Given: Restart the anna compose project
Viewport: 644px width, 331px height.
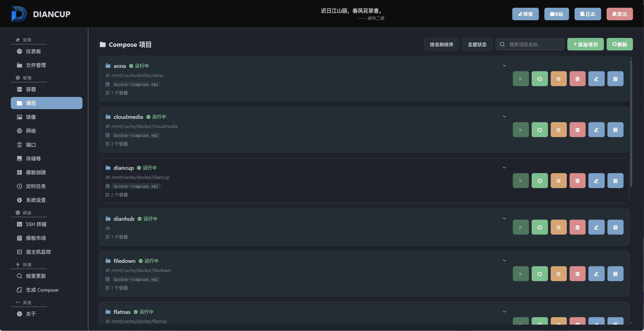Looking at the screenshot, I should click(539, 79).
